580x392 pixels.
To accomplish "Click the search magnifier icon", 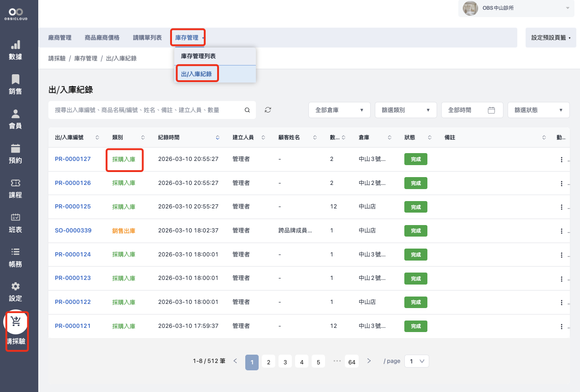I will [x=247, y=110].
